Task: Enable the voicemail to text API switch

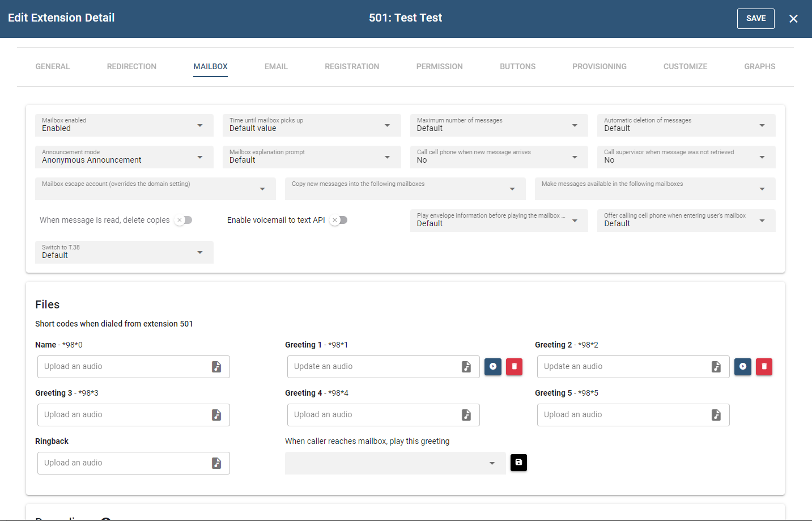Action: point(339,220)
